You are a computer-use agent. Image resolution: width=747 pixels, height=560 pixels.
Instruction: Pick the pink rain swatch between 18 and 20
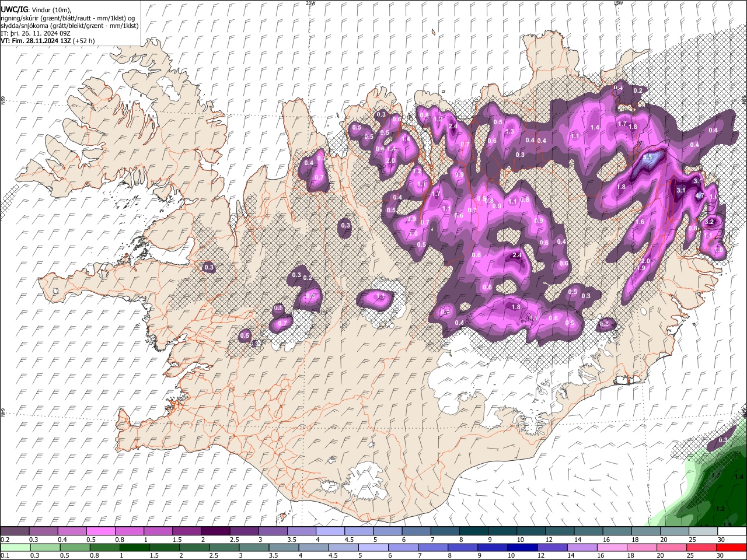coord(643,548)
